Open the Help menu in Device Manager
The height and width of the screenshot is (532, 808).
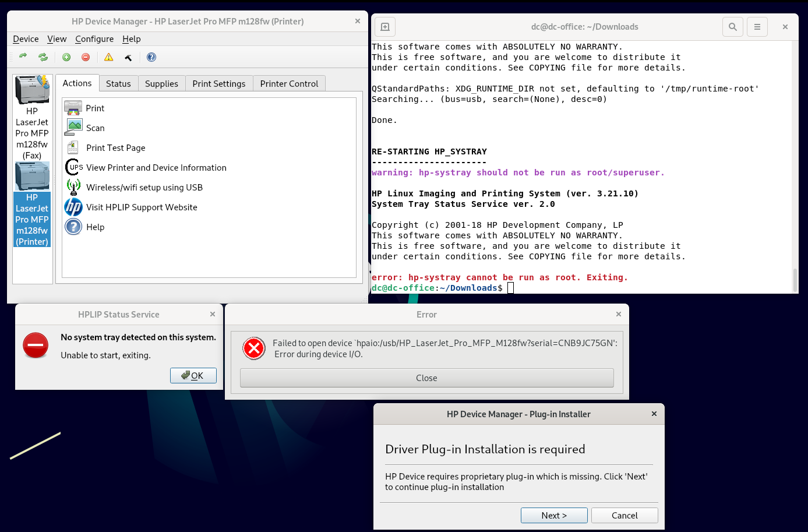click(132, 39)
